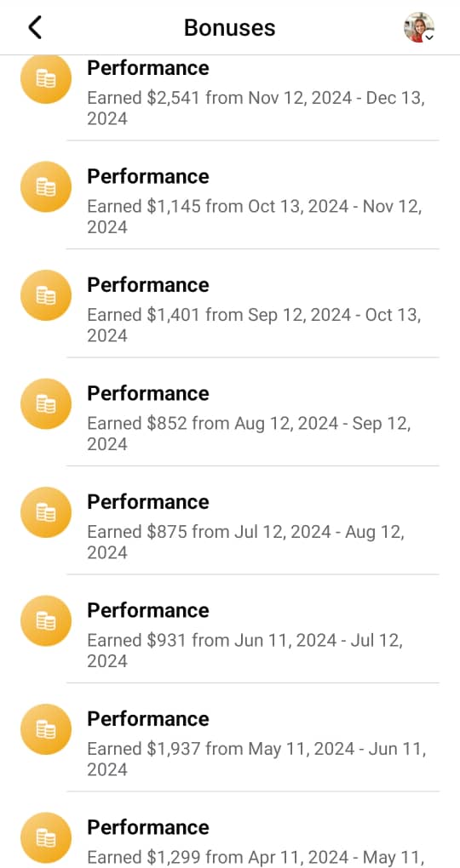Open Performance bonus Oct 13 - Nov 12

[230, 195]
